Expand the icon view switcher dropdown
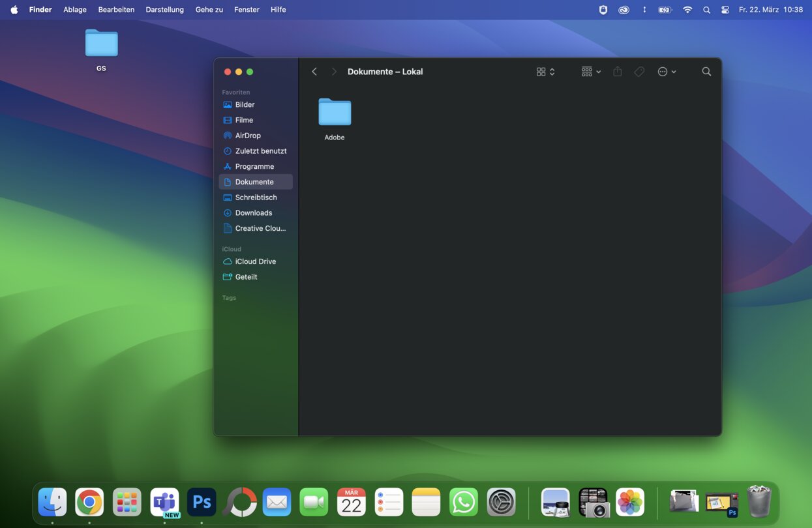Screen dimensions: 812x528 [545, 72]
